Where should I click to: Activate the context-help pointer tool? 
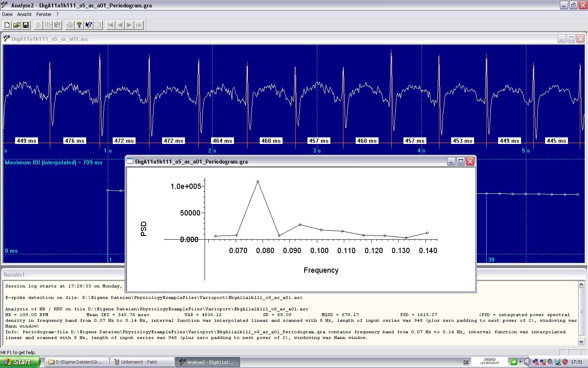[x=88, y=25]
